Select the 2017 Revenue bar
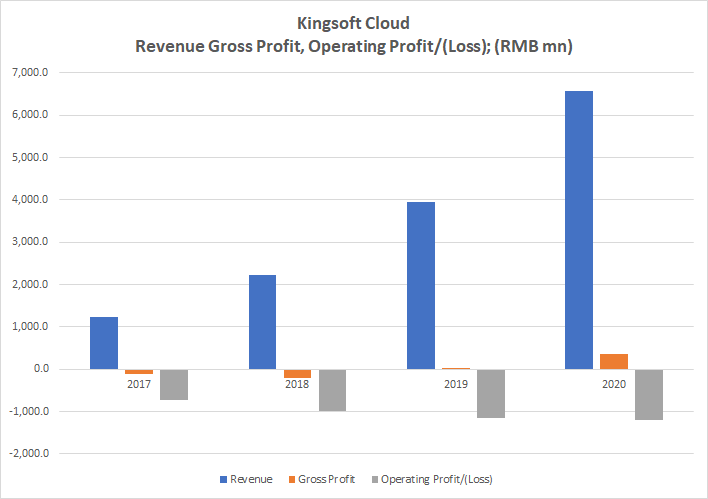The width and height of the screenshot is (708, 499). [x=104, y=343]
